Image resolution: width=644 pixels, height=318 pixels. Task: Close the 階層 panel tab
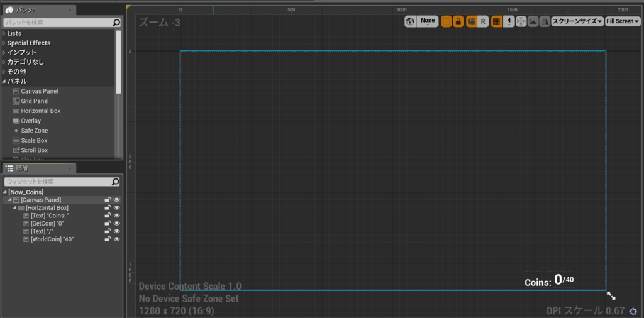coord(69,168)
